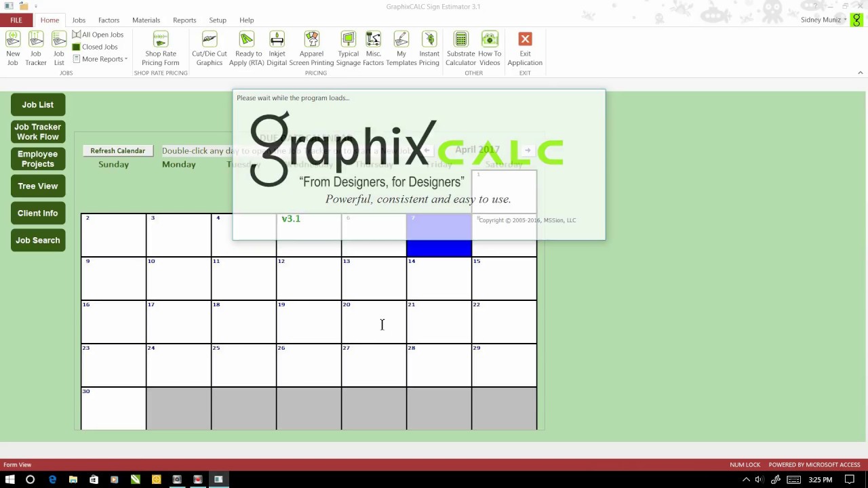This screenshot has width=868, height=488.
Task: Open the Job List ribbon icon
Action: (59, 49)
